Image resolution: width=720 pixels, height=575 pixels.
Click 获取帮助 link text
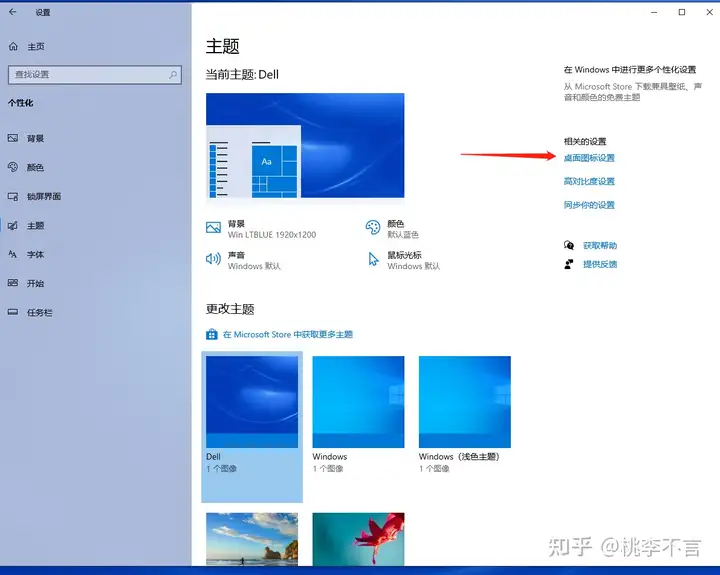click(600, 245)
